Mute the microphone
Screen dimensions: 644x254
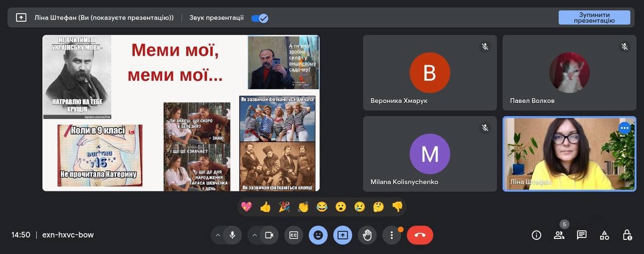(232, 235)
